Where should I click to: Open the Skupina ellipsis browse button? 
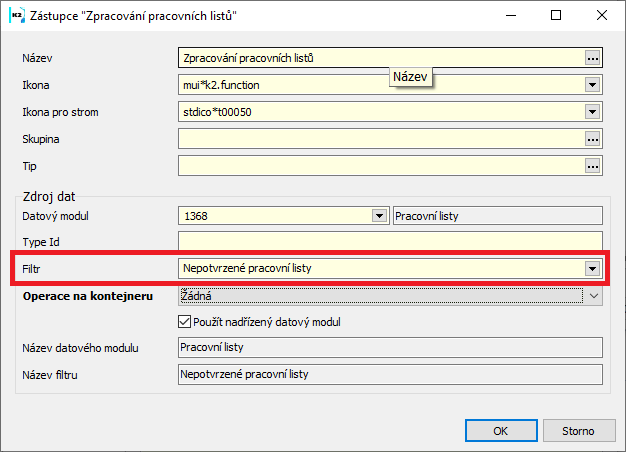pos(593,139)
